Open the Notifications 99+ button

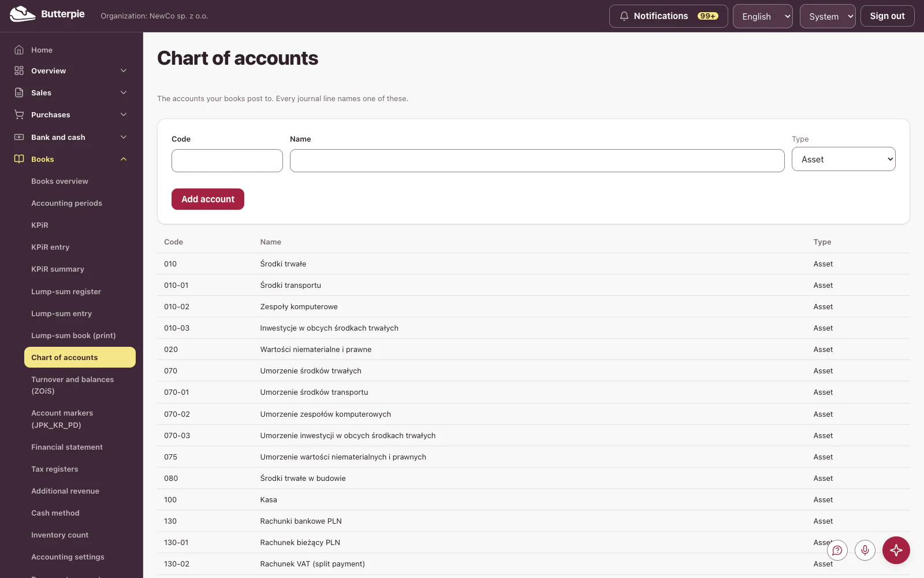pyautogui.click(x=669, y=16)
